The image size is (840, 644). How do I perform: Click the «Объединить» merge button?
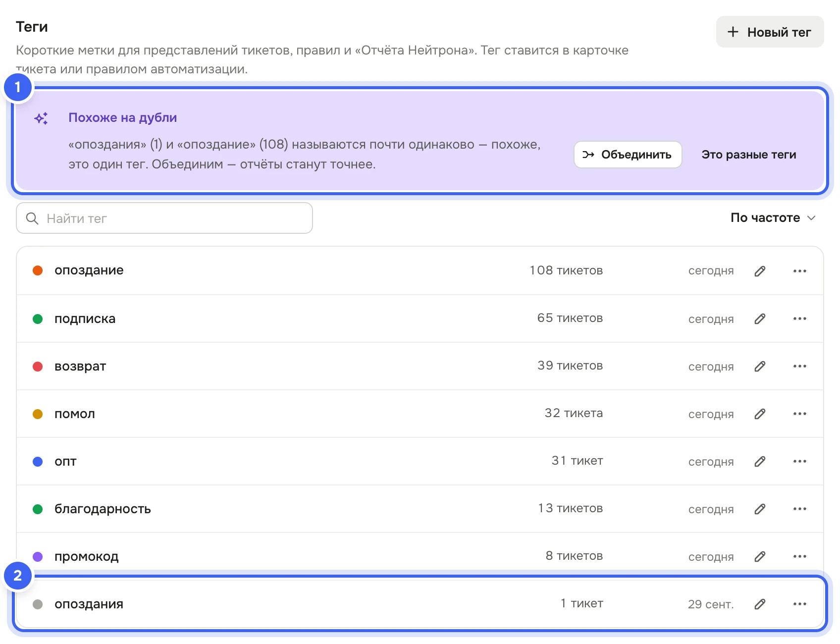628,155
